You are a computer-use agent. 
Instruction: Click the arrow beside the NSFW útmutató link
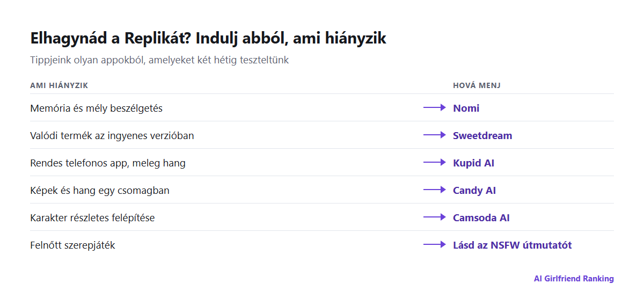click(x=435, y=244)
